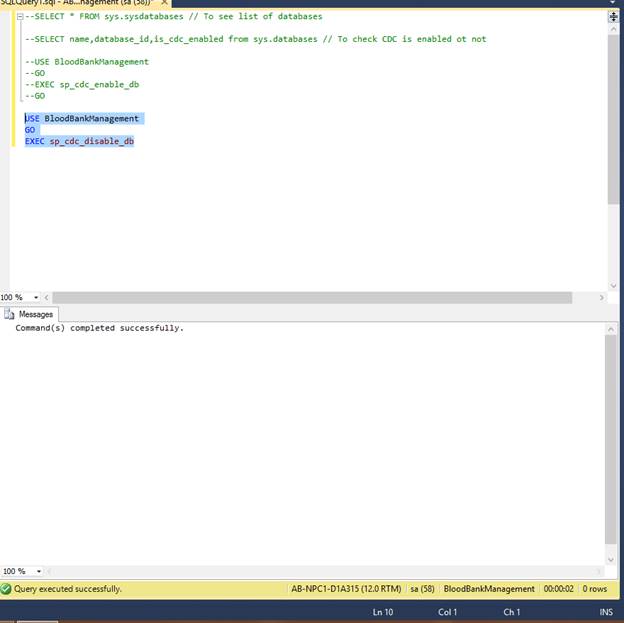Click the '--EXEC sp_cdc_enable_db' comment line
Image resolution: width=624 pixels, height=623 pixels.
click(82, 84)
